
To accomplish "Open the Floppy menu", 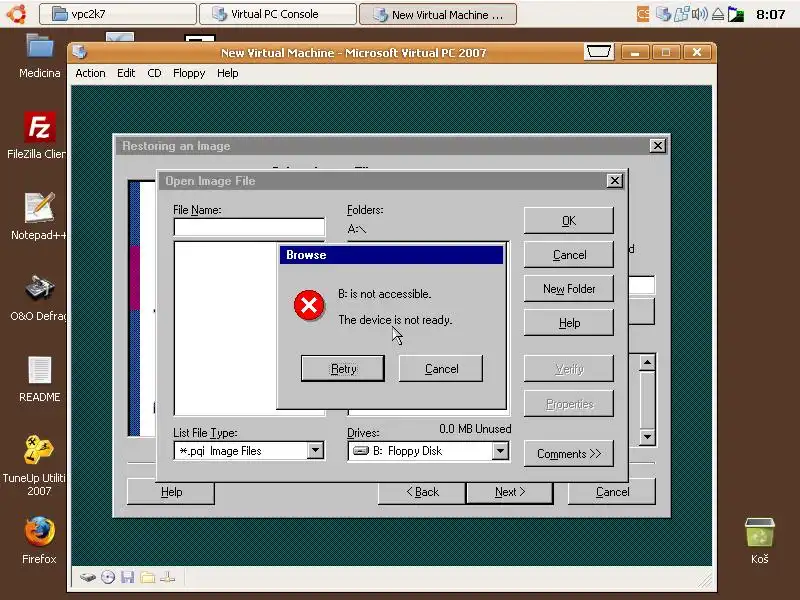I will click(x=189, y=73).
